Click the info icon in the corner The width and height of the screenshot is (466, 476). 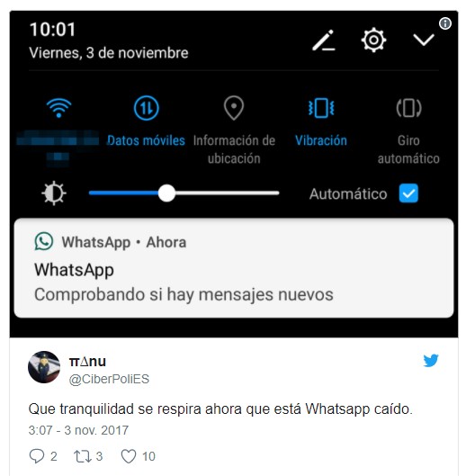click(x=445, y=23)
